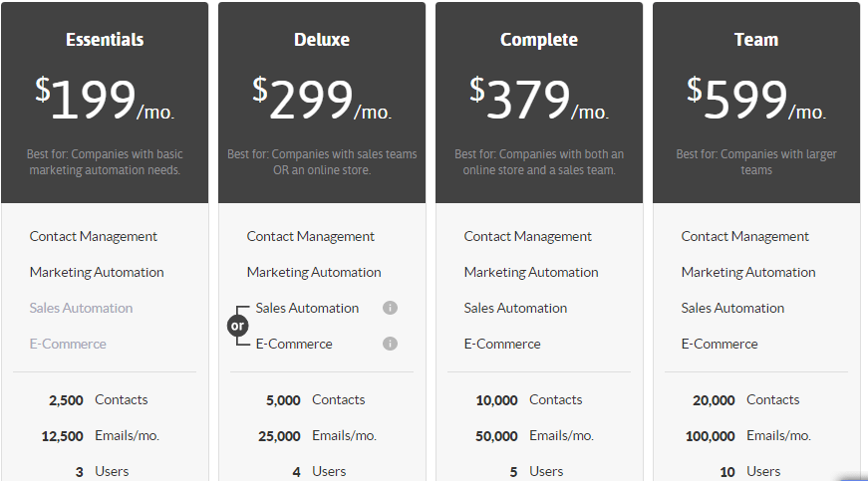Click greyed-out E-Commerce in Essentials
The image size is (868, 481).
pyautogui.click(x=68, y=344)
